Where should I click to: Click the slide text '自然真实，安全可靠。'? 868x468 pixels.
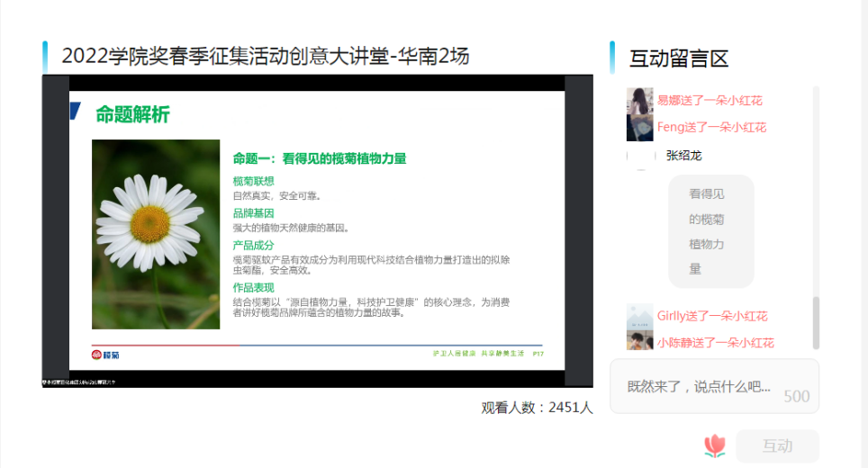[x=277, y=196]
